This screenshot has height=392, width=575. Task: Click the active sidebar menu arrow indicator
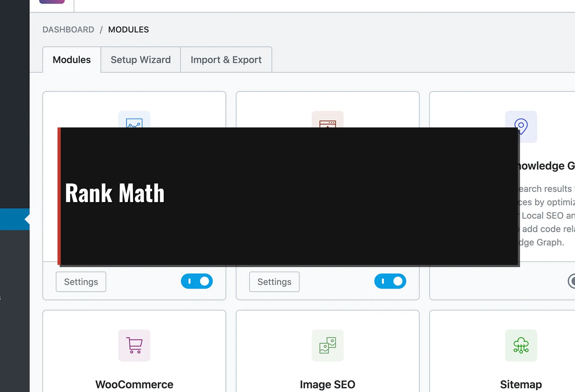tap(27, 219)
